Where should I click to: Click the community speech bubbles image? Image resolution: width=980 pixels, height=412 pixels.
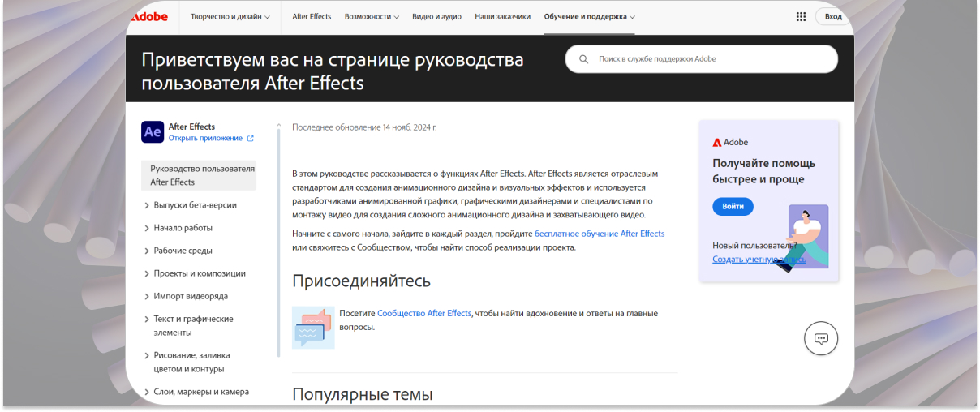point(313,328)
